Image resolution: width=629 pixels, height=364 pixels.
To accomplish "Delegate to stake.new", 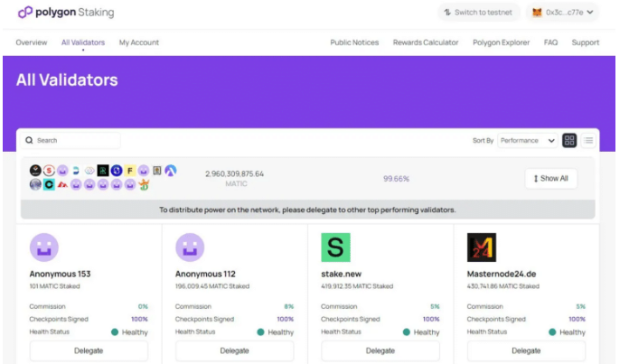I will click(x=380, y=350).
